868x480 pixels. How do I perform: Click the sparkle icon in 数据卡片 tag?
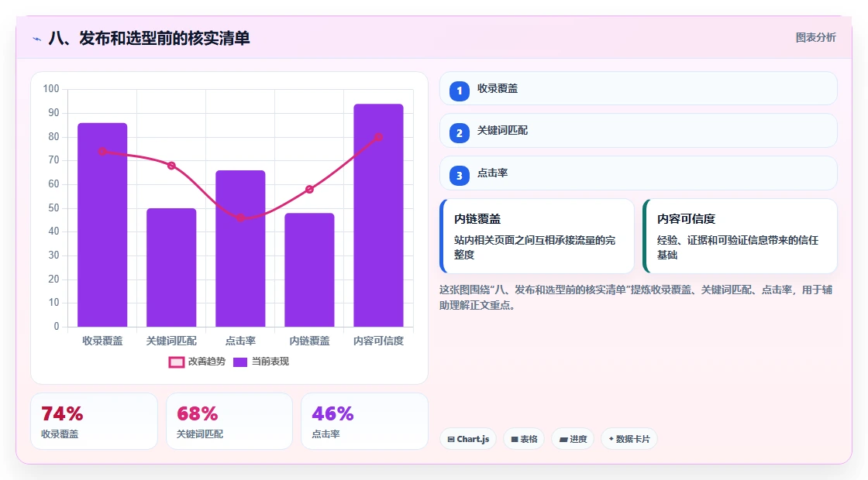coord(611,438)
